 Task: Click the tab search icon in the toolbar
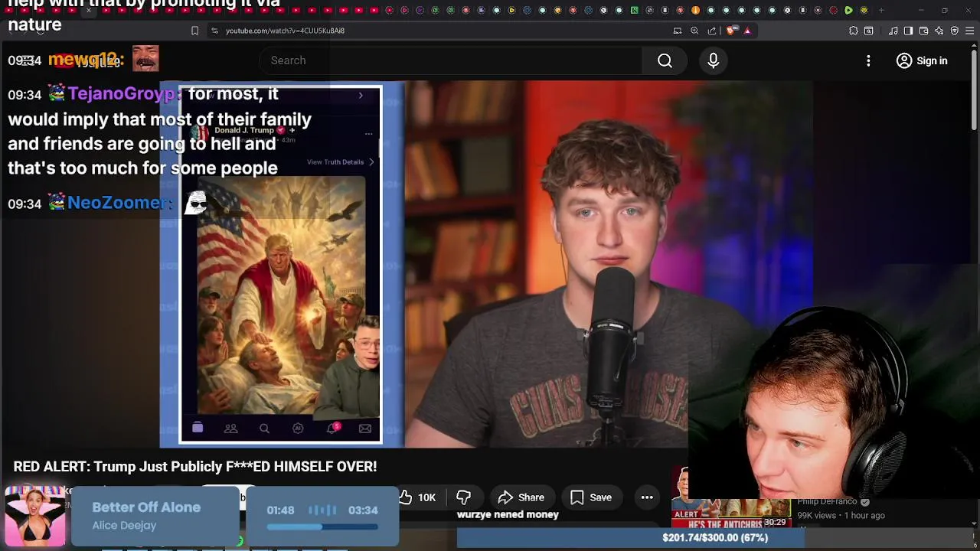click(x=869, y=31)
